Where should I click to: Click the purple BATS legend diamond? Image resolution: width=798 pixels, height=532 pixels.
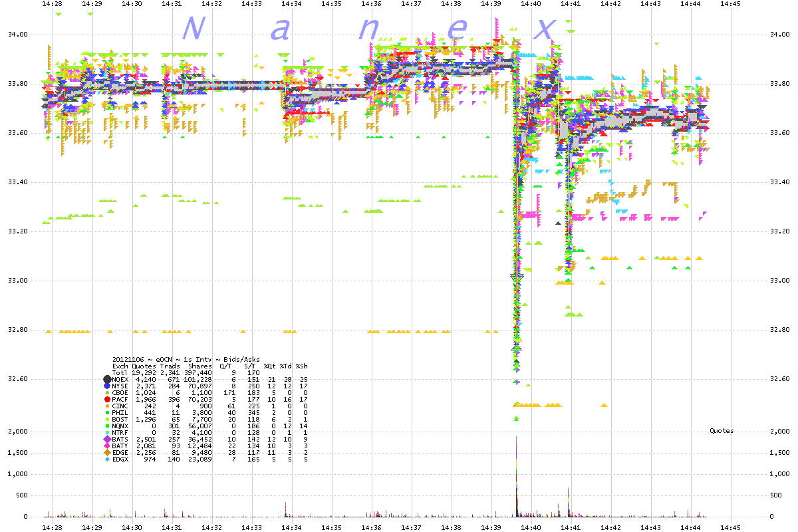(107, 440)
